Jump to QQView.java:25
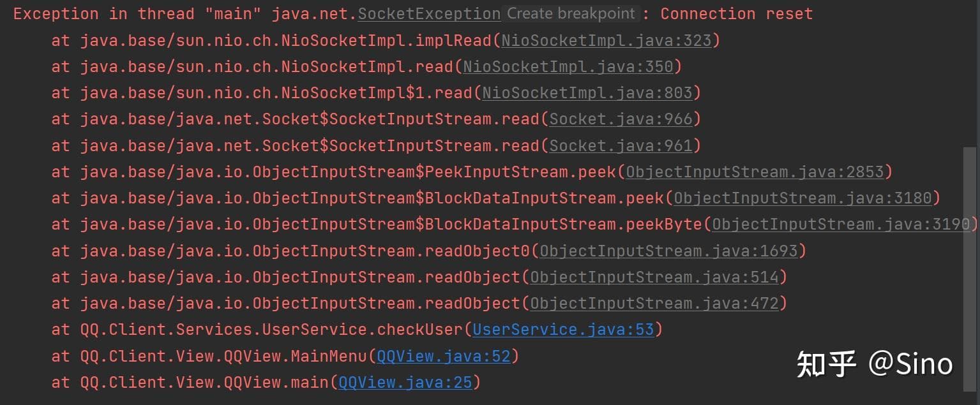This screenshot has height=405, width=980. coord(405,383)
